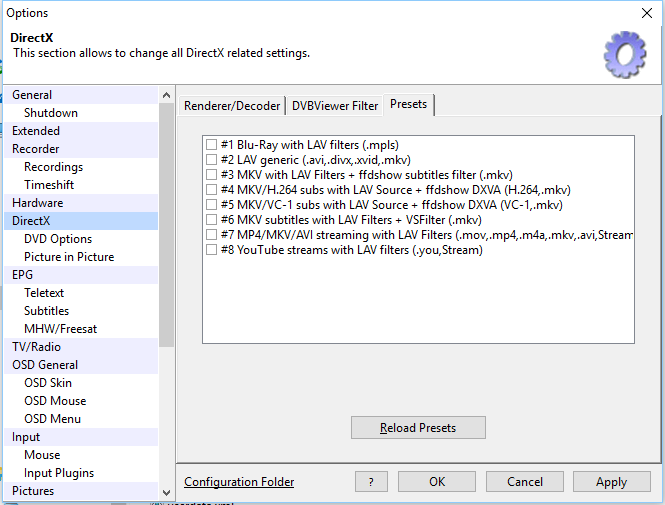Viewport: 665px width, 505px height.
Task: Go to the Input Plugins section
Action: (x=59, y=473)
